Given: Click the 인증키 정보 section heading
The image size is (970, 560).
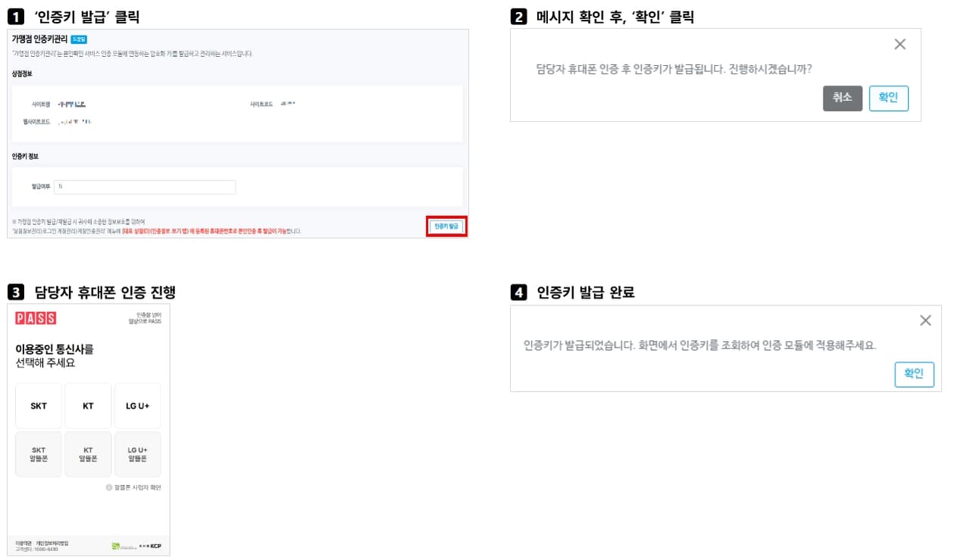Looking at the screenshot, I should pyautogui.click(x=25, y=156).
